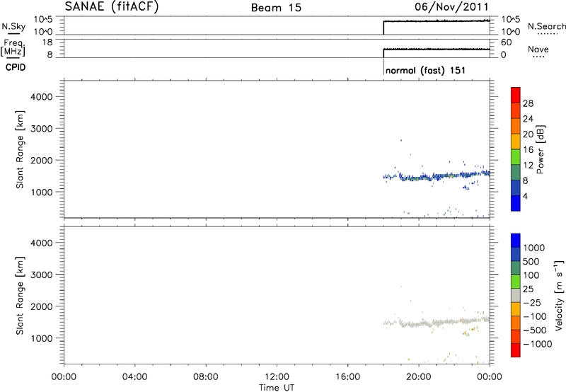Click the 16:00 tick label on time axis
Image resolution: width=566 pixels, height=392 pixels.
coord(347,377)
